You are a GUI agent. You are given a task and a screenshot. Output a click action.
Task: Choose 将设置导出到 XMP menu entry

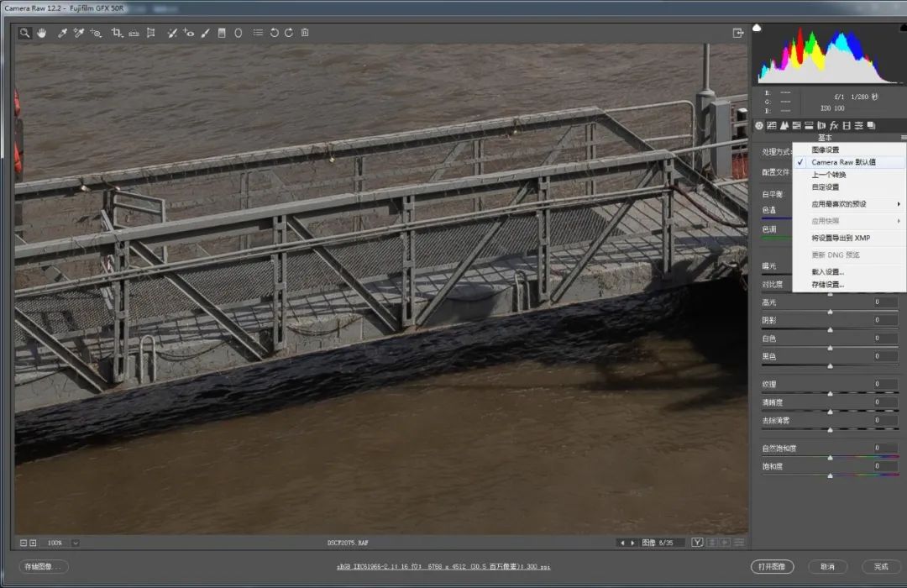coord(841,238)
